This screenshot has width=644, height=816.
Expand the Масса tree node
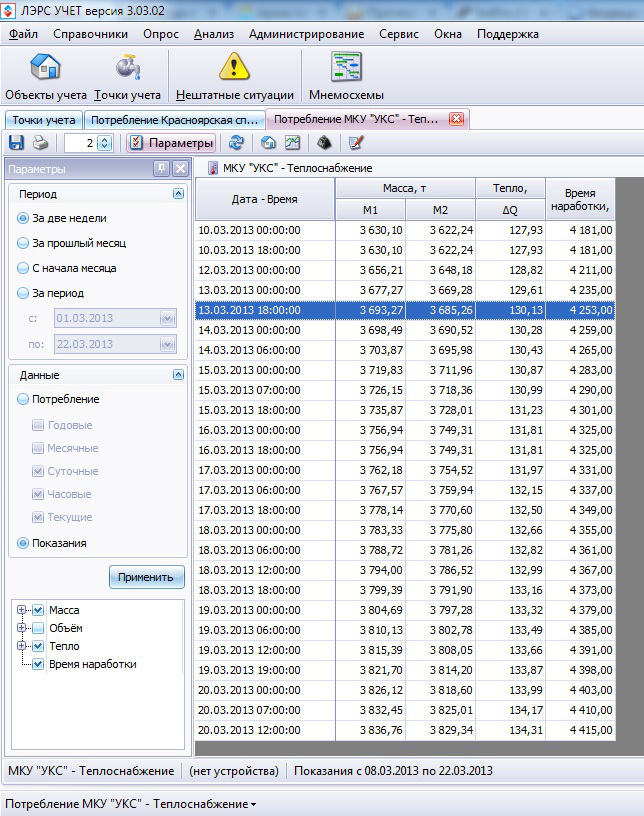(x=21, y=609)
